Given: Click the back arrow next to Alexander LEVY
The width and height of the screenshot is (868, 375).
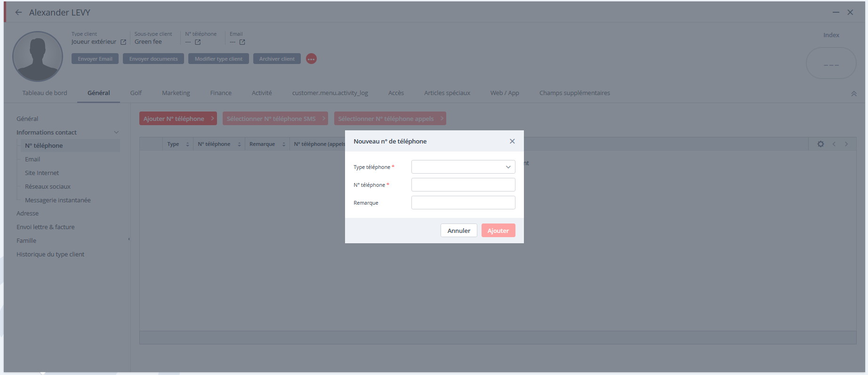Looking at the screenshot, I should (x=18, y=13).
